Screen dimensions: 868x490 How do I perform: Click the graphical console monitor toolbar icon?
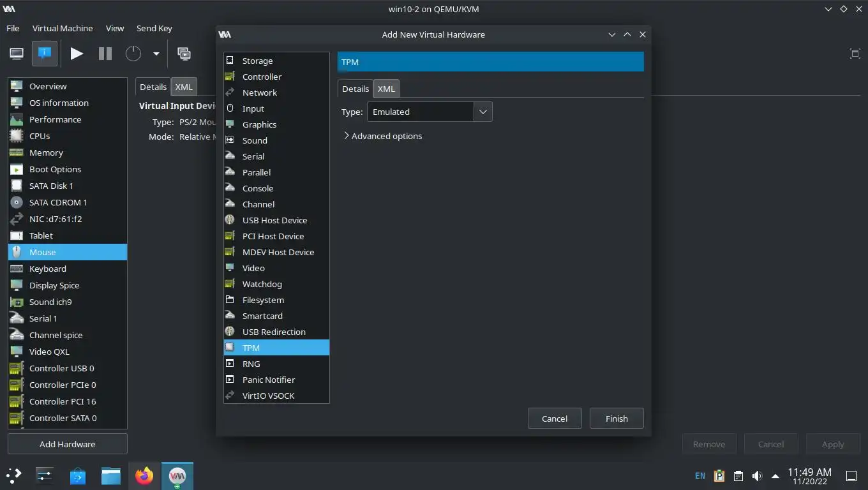(17, 54)
